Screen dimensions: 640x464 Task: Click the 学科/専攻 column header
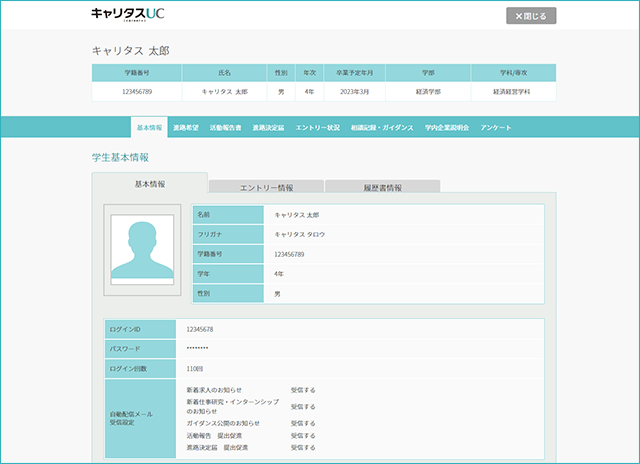[513, 73]
